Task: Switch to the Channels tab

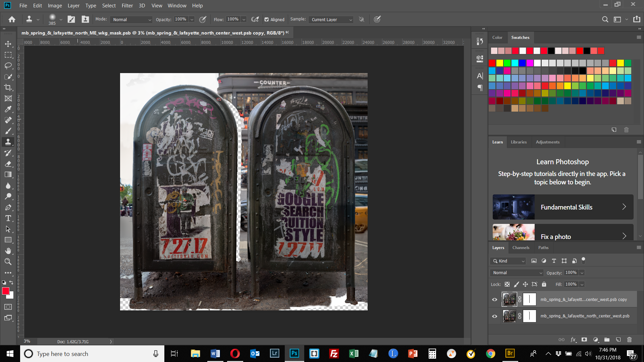Action: [x=521, y=248]
